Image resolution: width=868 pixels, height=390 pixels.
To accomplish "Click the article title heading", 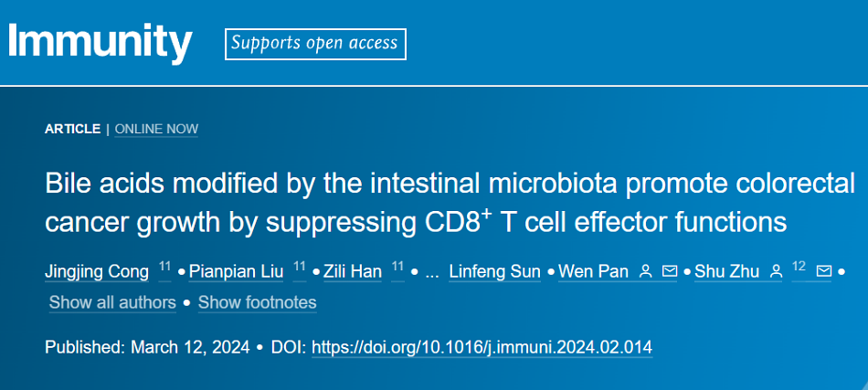I will pyautogui.click(x=450, y=201).
